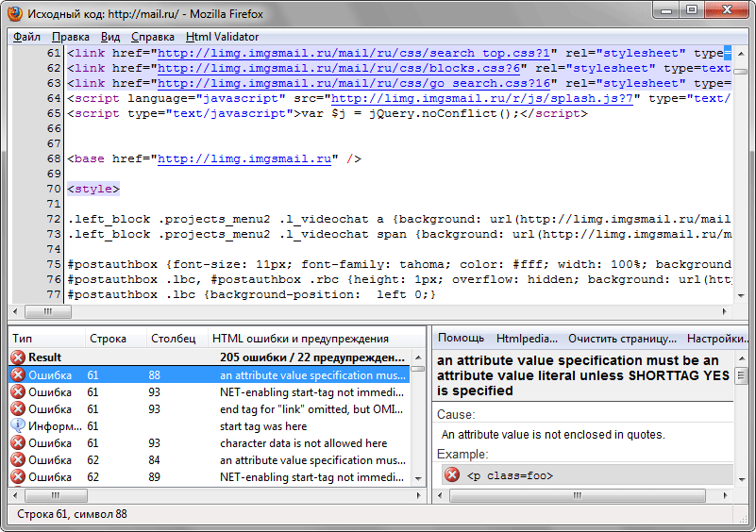Click Очистить страницу button
Image resolution: width=756 pixels, height=532 pixels.
pos(621,338)
